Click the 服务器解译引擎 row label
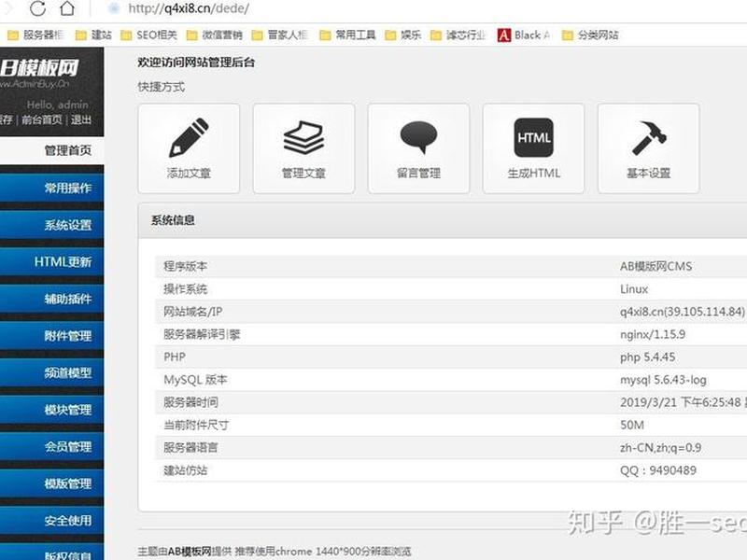747x560 pixels. pos(202,334)
